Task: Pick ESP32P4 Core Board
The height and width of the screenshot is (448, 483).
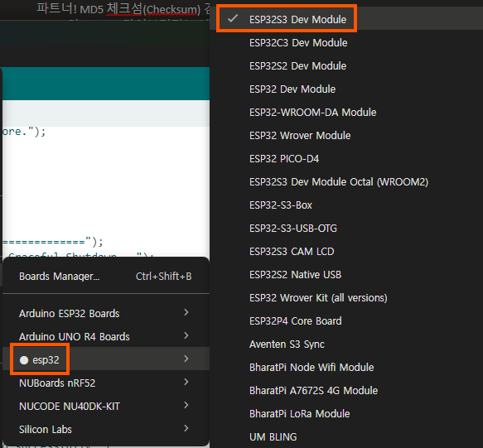Action: (346, 321)
